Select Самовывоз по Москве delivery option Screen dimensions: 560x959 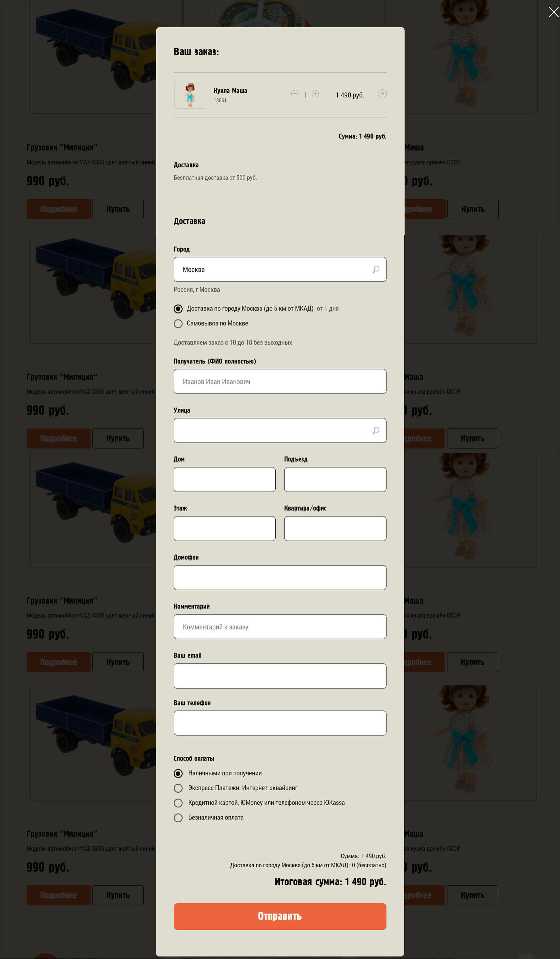pyautogui.click(x=178, y=323)
